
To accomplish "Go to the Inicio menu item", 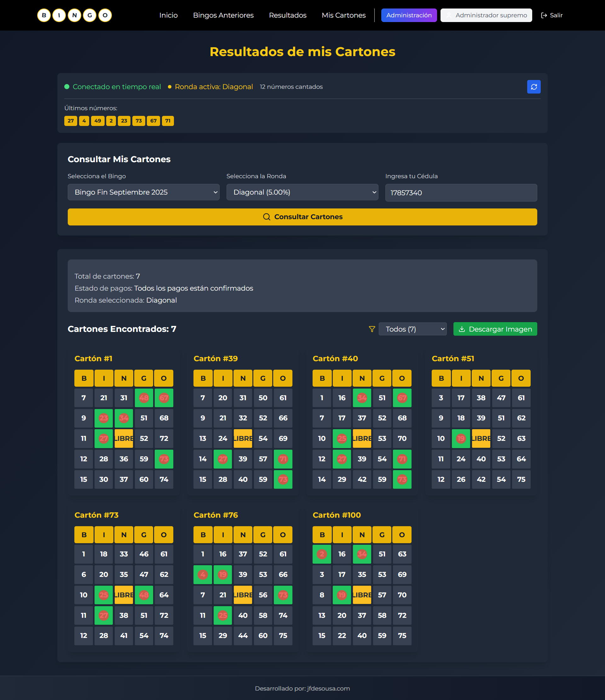I will (x=168, y=15).
